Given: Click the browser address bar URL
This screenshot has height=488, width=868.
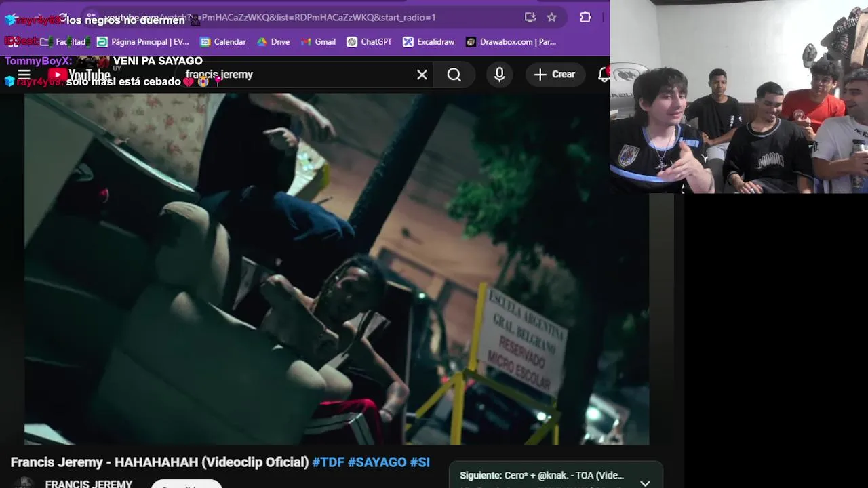Looking at the screenshot, I should pos(270,18).
